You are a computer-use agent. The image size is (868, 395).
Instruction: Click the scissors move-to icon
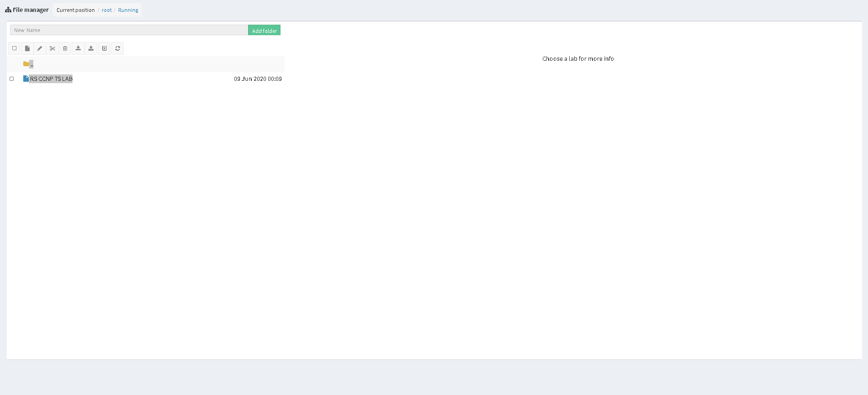52,48
